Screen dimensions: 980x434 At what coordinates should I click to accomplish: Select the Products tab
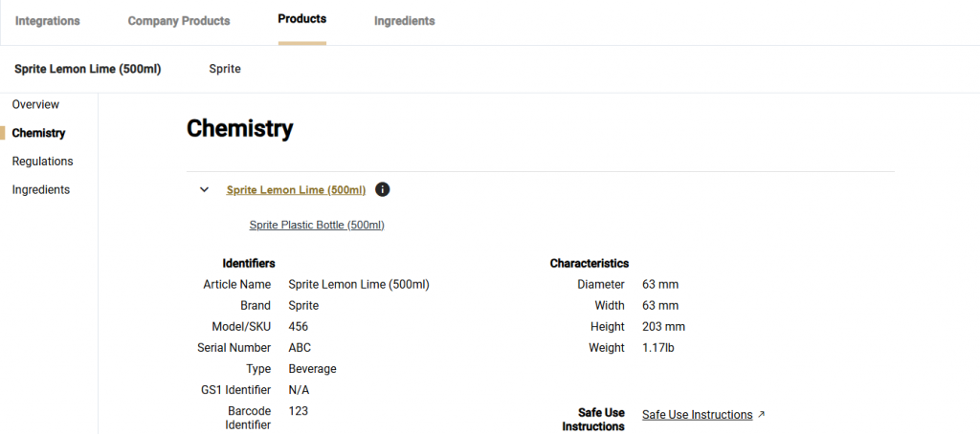[x=301, y=19]
